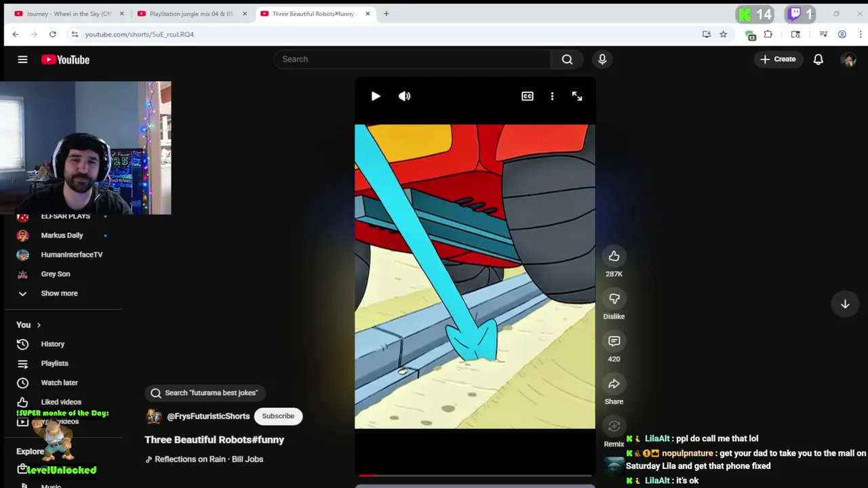Enter fullscreen for the Short

point(577,96)
